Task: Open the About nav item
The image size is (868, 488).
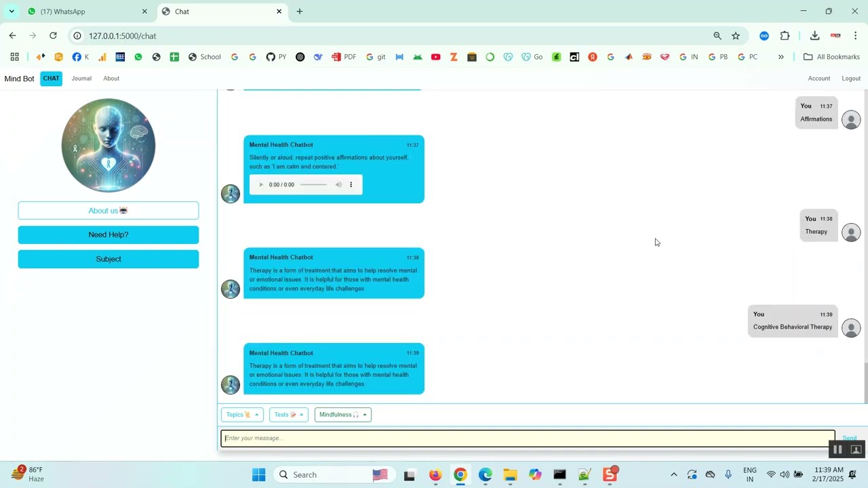Action: [111, 79]
